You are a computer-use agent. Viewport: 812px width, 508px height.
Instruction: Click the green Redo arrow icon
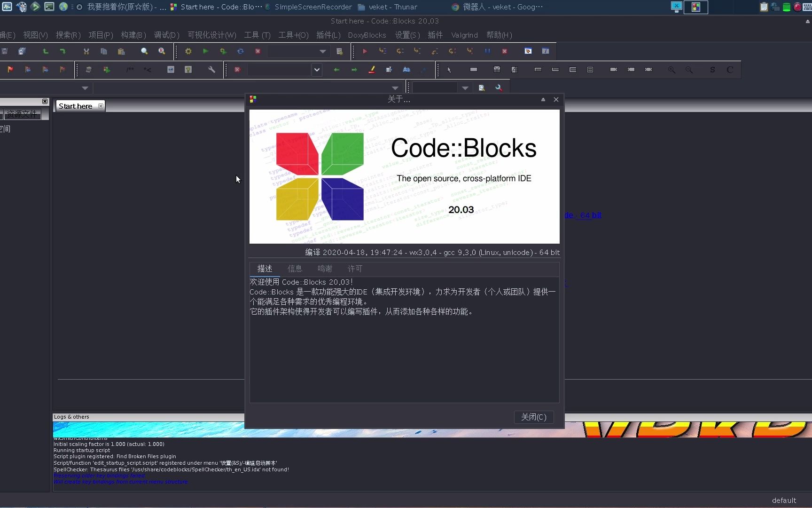(x=62, y=51)
